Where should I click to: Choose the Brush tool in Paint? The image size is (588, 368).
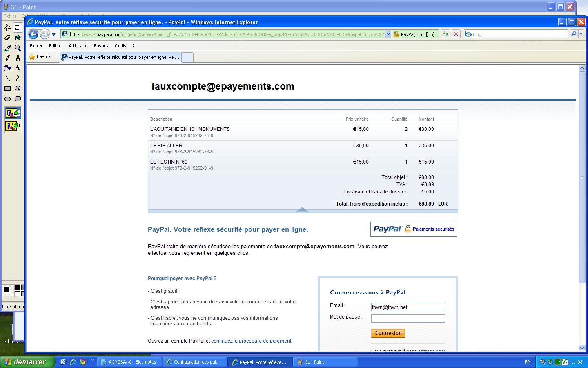(x=18, y=58)
